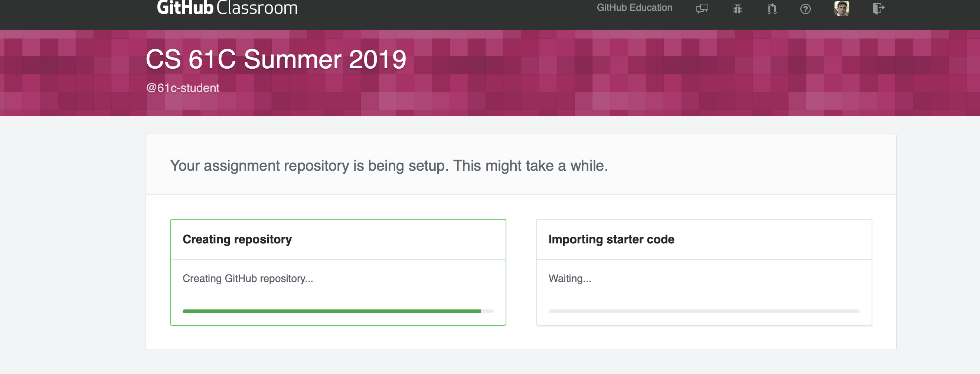Screen dimensions: 980x374
Task: Open help via the question mark icon
Action: coord(806,9)
